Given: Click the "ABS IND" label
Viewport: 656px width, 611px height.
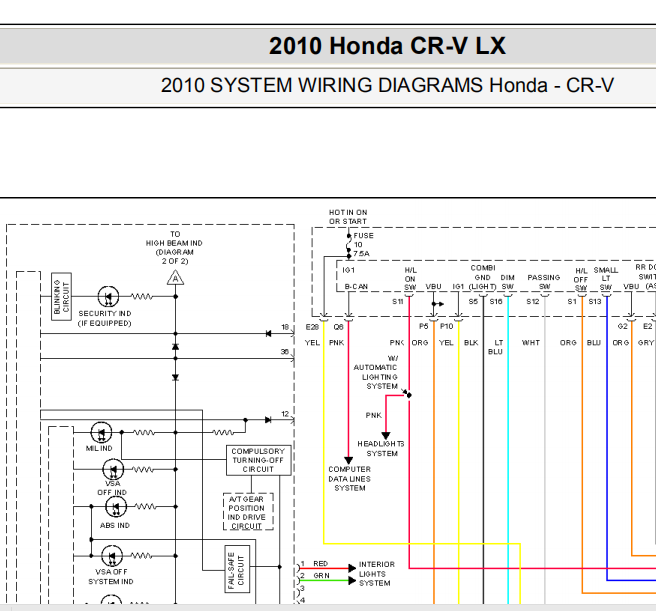Looking at the screenshot, I should pyautogui.click(x=115, y=525).
